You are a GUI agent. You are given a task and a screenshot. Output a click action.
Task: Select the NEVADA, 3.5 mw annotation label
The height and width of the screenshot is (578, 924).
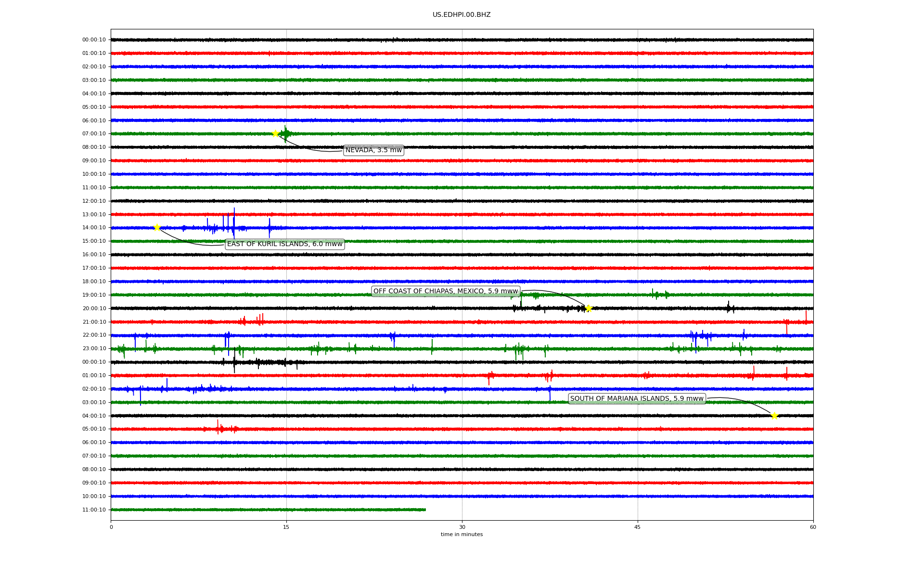[x=373, y=150]
